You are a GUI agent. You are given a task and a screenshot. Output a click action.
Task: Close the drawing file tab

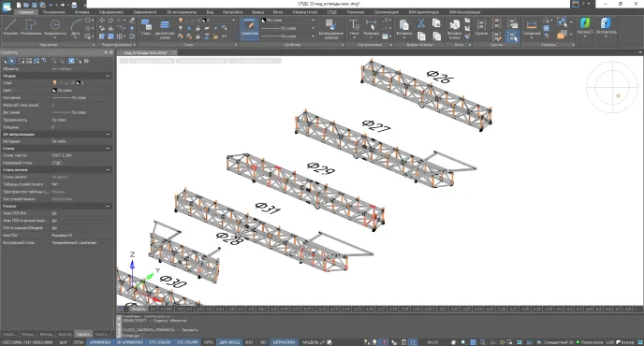[174, 52]
